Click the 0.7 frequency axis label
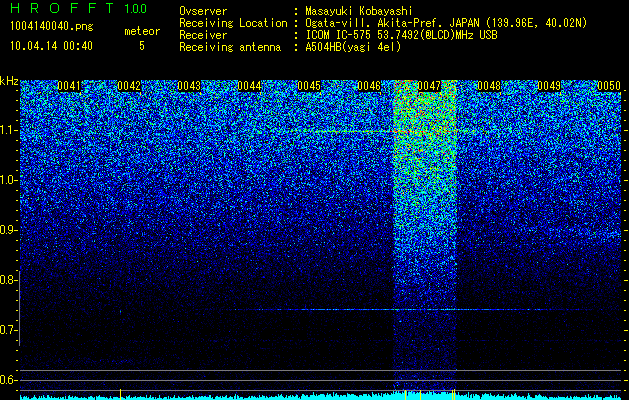Image resolution: width=629 pixels, height=400 pixels. tap(8, 330)
